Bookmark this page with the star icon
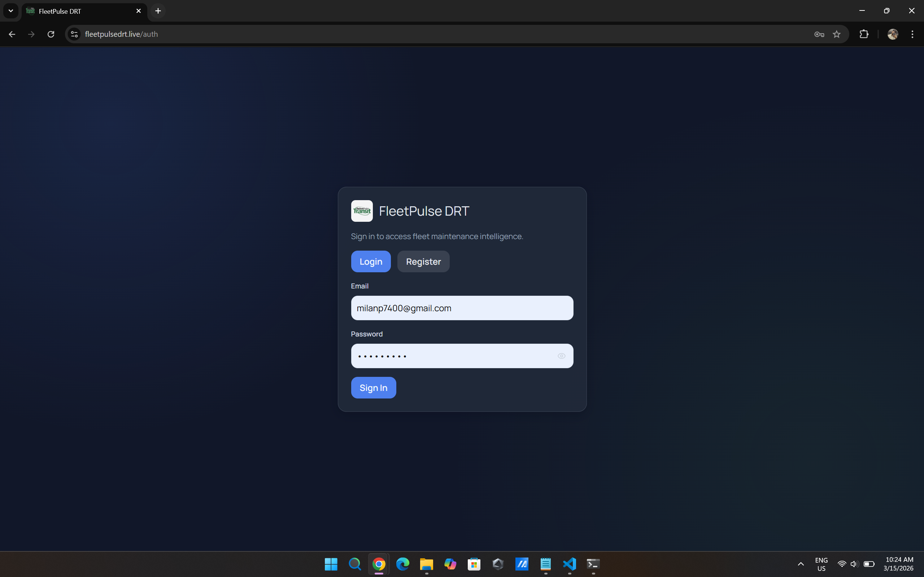 837,34
